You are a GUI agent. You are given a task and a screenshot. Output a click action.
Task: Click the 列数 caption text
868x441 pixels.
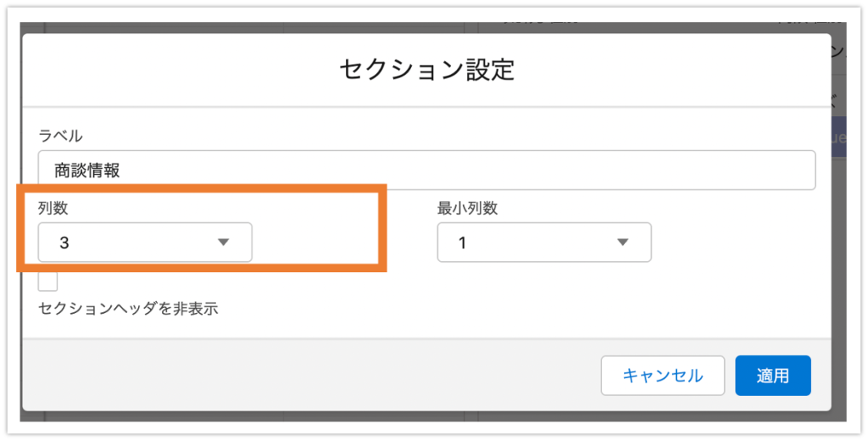[53, 208]
